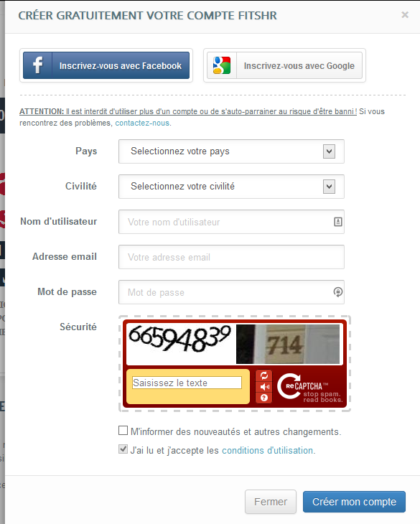Open the contactez-nous link
The height and width of the screenshot is (524, 420).
tap(142, 123)
